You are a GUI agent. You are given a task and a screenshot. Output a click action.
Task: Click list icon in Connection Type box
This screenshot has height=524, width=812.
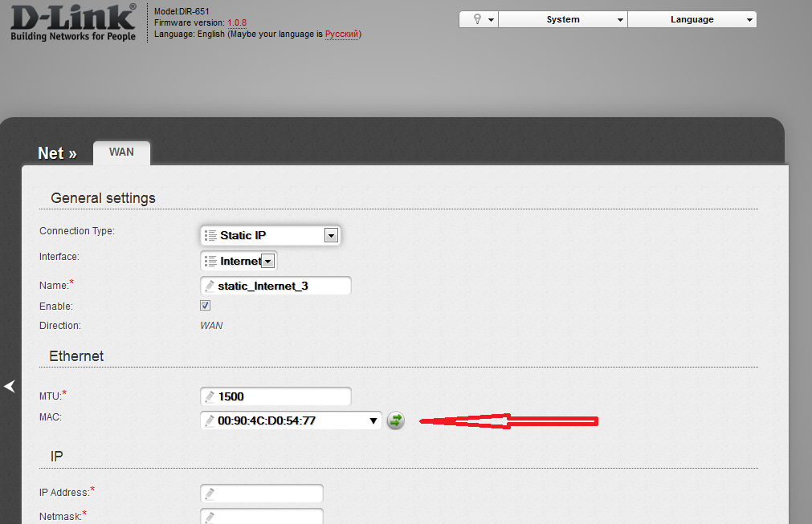click(210, 235)
